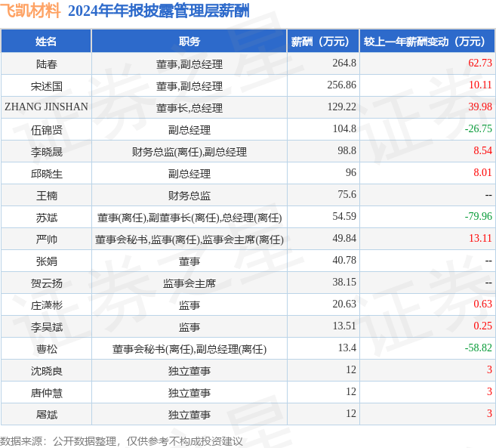Click the salary value 54.59

pyautogui.click(x=344, y=216)
